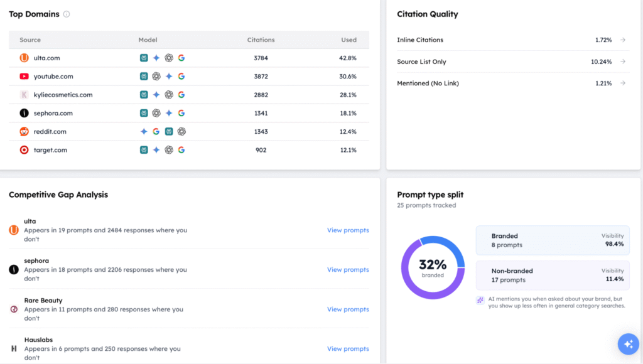643x364 pixels.
Task: Click the 11.4% Non-branded visibility value
Action: point(615,279)
